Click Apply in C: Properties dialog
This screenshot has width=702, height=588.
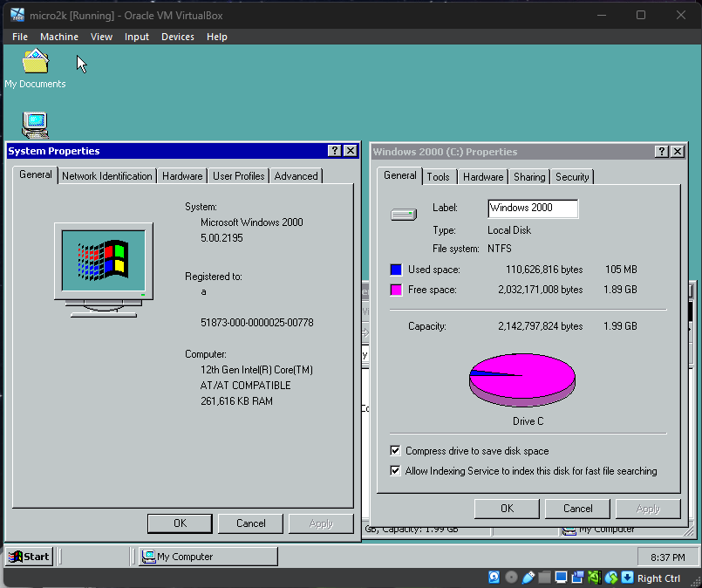pos(648,509)
